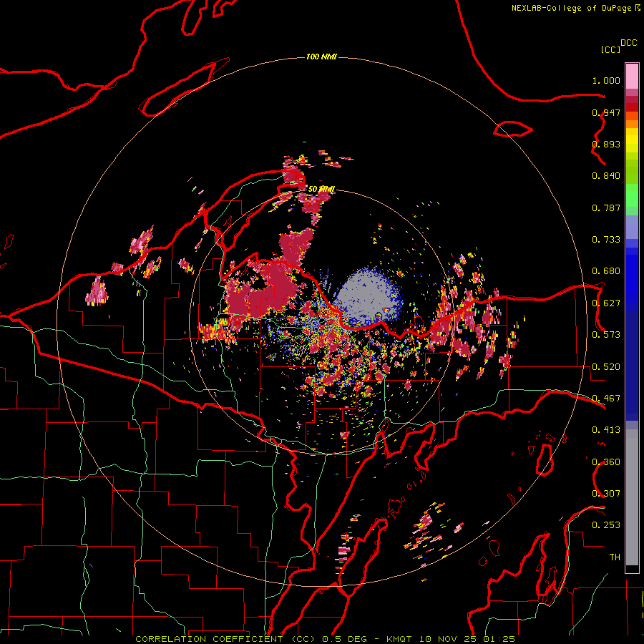This screenshot has height=644, width=644.
Task: Click the 100 NMI range ring label
Action: pos(321,57)
